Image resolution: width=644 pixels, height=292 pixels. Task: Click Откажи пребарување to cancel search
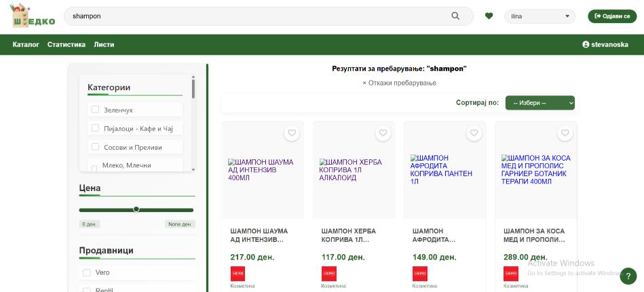pos(399,83)
